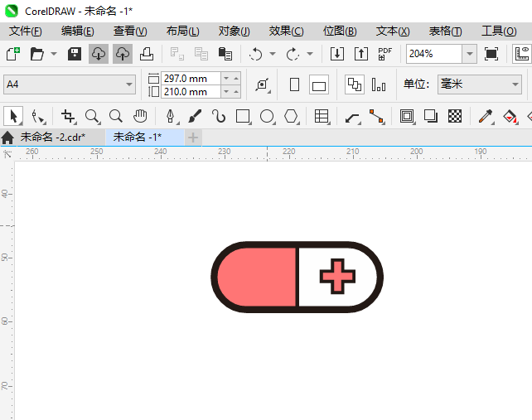
Task: Click the Cut icon in toolbar
Action: click(x=177, y=54)
